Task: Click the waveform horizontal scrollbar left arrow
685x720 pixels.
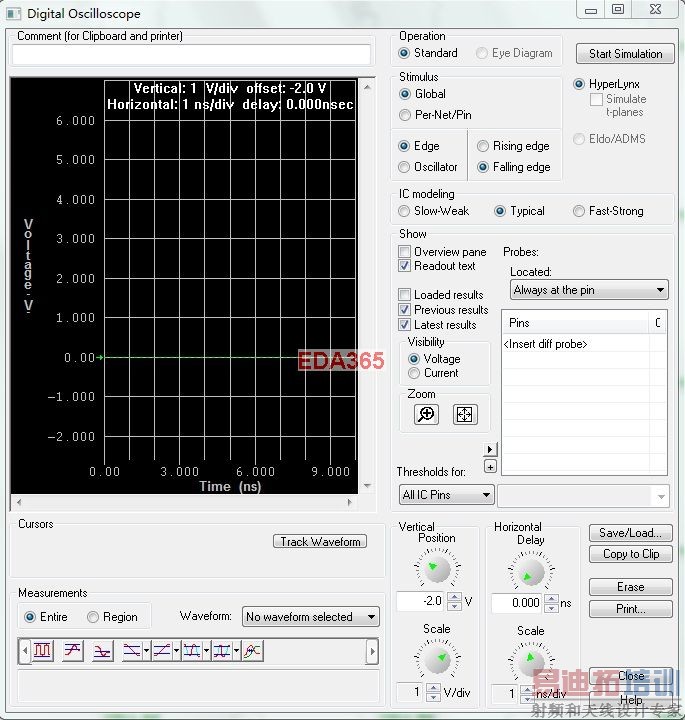Action: click(19, 502)
